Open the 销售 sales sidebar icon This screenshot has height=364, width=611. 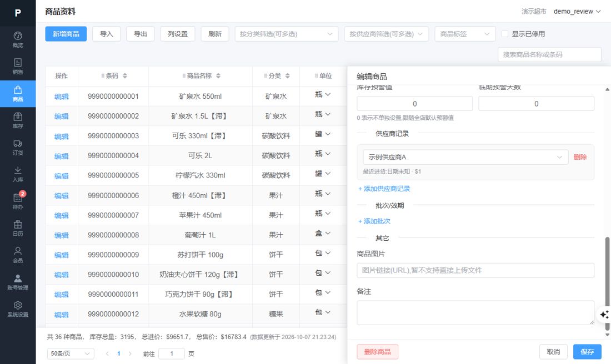point(18,67)
